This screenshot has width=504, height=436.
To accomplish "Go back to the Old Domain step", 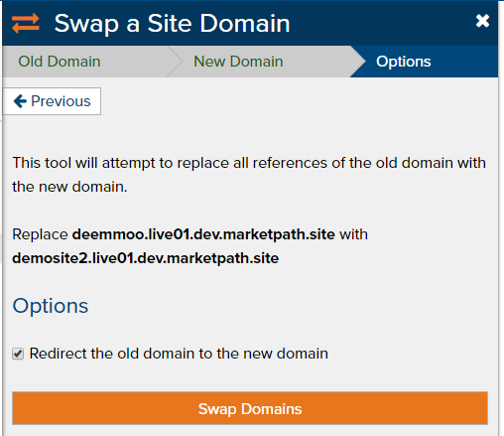I will click(60, 62).
